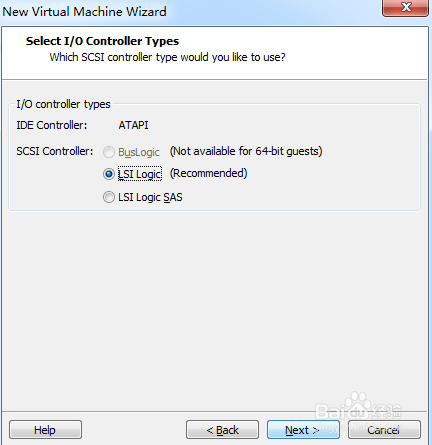Go back with the Back button
The image size is (432, 445).
click(222, 430)
